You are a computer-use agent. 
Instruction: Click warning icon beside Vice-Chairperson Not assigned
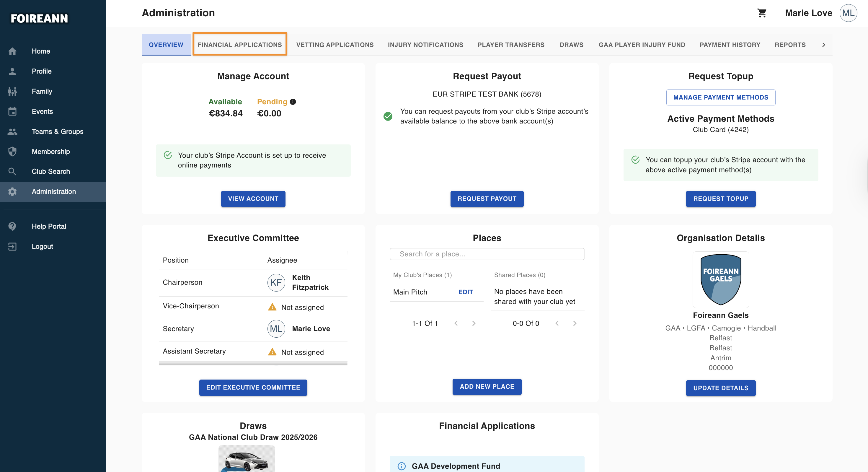tap(272, 307)
